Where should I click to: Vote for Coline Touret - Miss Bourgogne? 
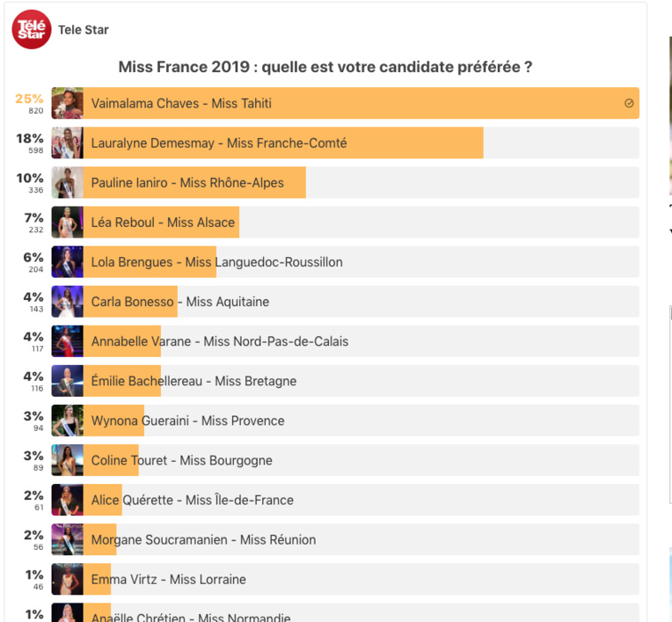[352, 460]
